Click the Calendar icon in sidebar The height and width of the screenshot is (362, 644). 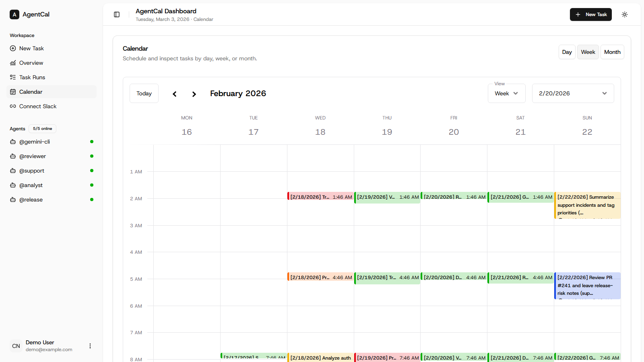pos(13,92)
